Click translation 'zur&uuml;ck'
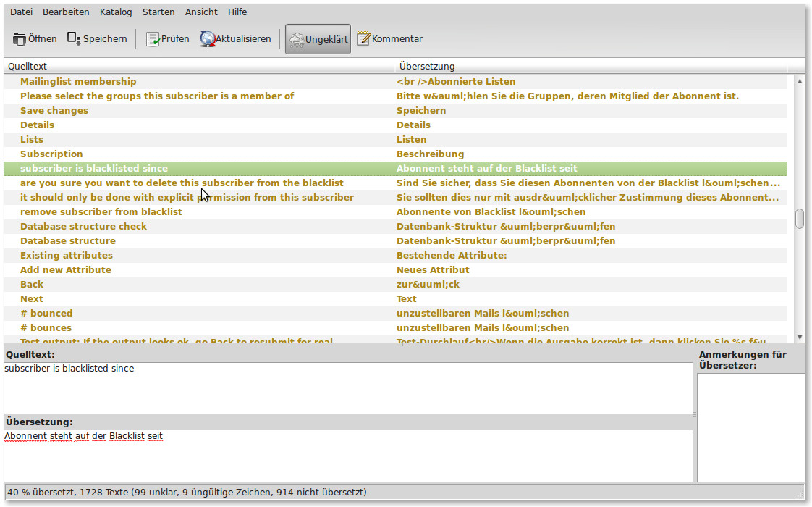This screenshot has height=507, width=812. (x=428, y=285)
